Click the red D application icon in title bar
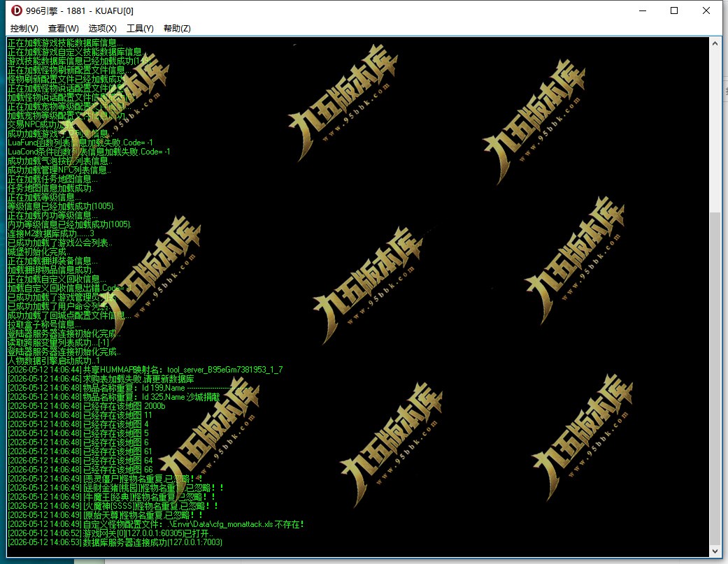 (16, 10)
